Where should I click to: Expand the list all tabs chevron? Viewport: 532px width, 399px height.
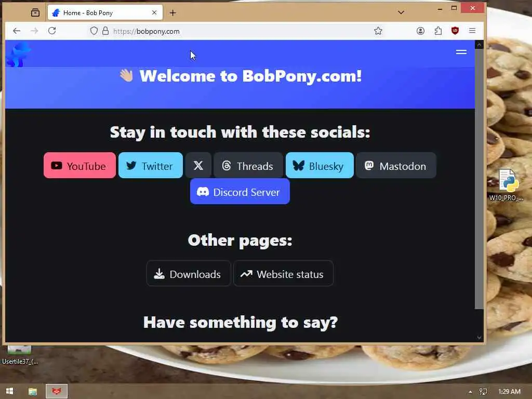401,12
